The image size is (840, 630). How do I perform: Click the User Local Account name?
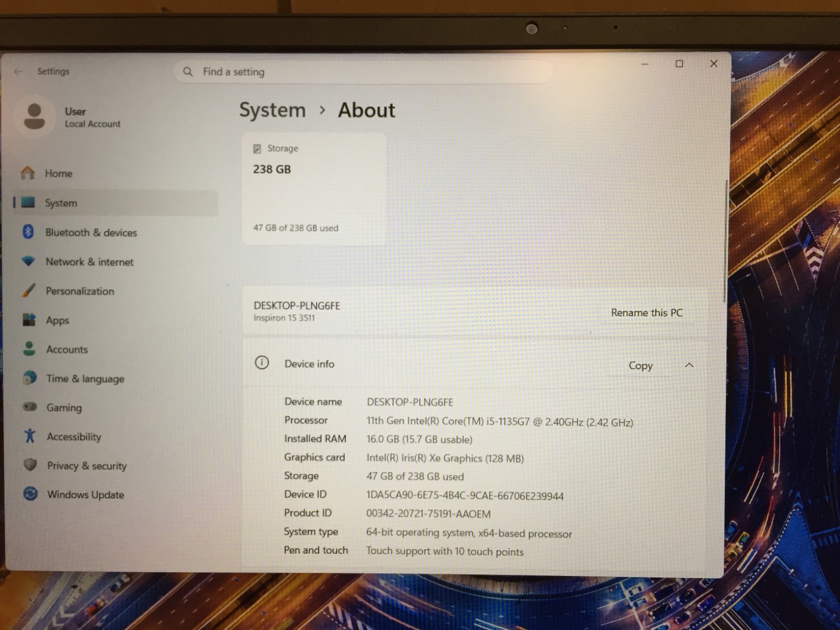click(92, 117)
